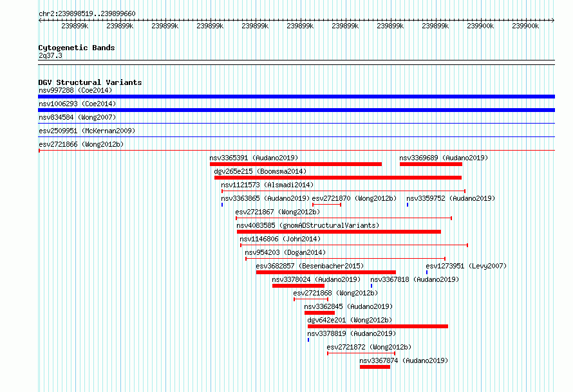Select the nsv1146806 thin red line

coord(354,245)
